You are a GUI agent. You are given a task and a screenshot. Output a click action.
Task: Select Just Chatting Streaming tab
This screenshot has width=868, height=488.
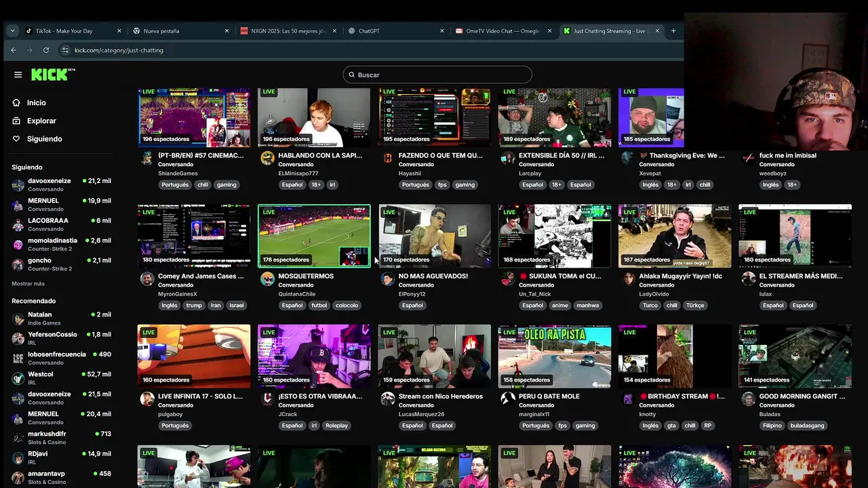point(612,30)
